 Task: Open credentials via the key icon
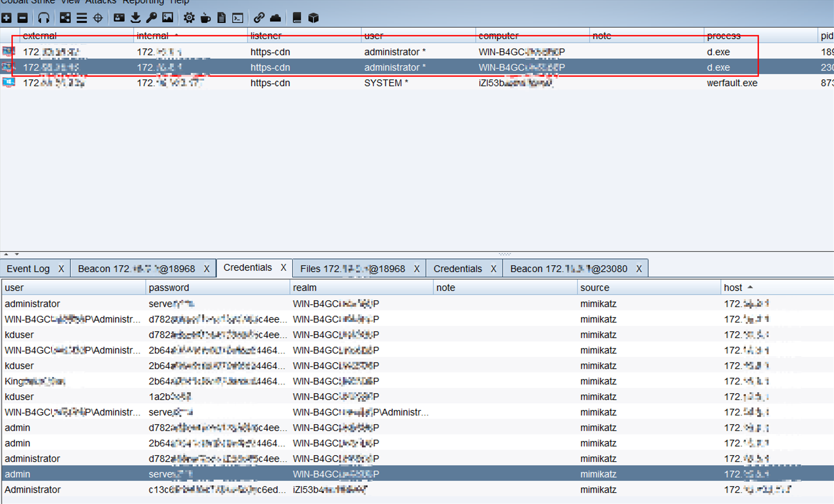point(151,18)
